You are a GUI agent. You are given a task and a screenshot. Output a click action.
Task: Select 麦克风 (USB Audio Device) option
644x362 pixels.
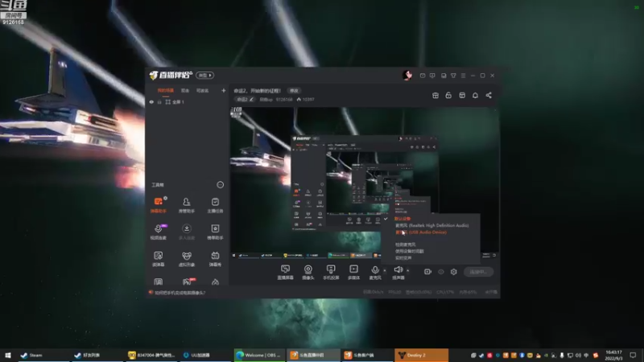(420, 232)
